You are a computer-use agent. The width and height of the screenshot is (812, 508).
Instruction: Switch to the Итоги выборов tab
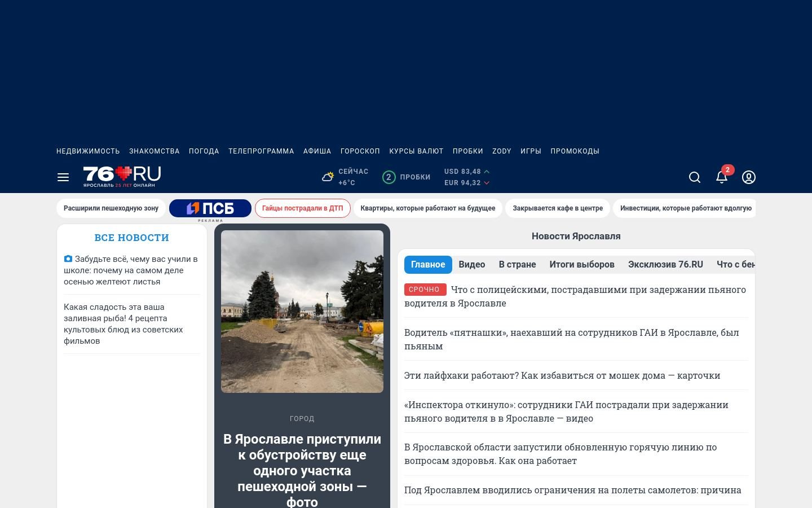coord(582,265)
